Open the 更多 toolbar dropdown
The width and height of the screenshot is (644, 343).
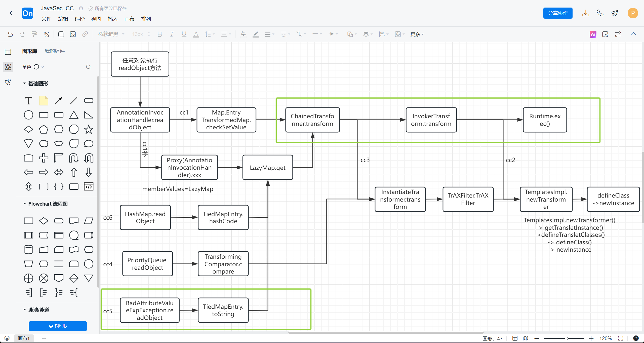tap(416, 34)
